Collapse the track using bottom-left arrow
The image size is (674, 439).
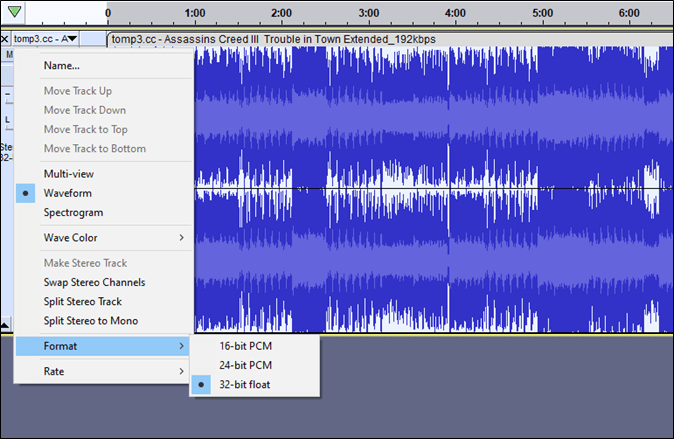click(x=5, y=325)
